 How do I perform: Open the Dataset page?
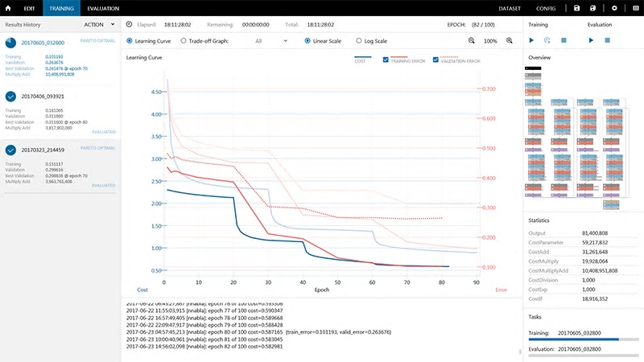click(x=510, y=8)
